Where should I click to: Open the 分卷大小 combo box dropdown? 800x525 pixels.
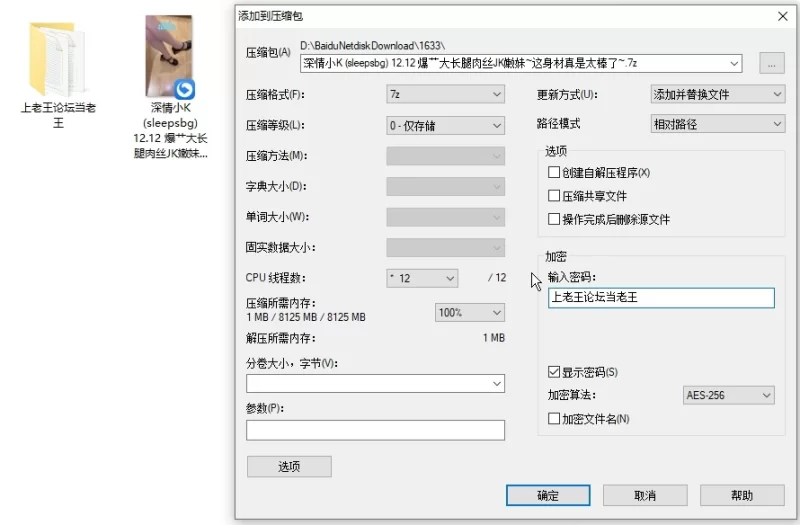pos(496,384)
